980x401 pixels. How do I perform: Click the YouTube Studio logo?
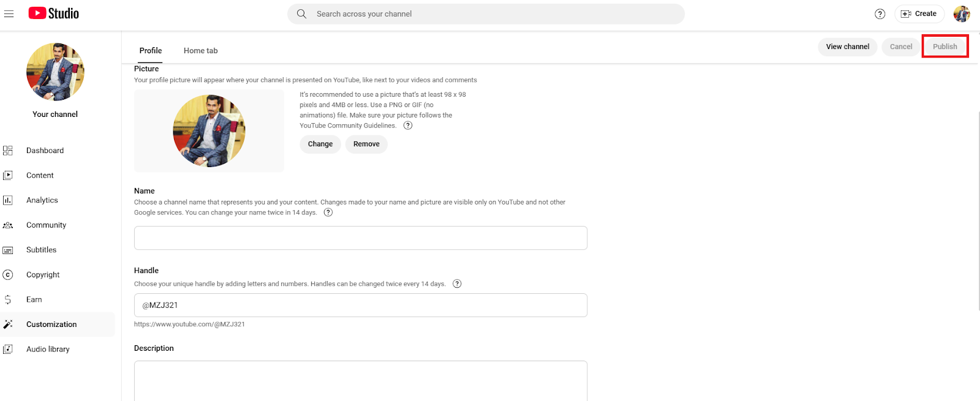pyautogui.click(x=54, y=13)
